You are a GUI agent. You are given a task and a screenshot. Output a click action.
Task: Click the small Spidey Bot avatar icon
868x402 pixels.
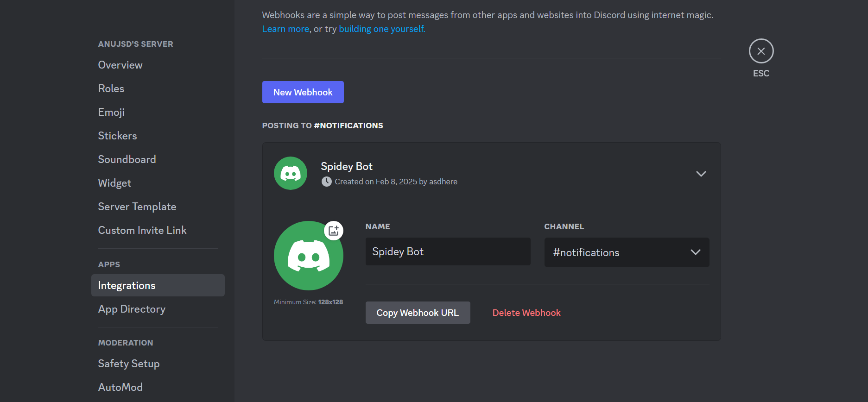click(291, 173)
